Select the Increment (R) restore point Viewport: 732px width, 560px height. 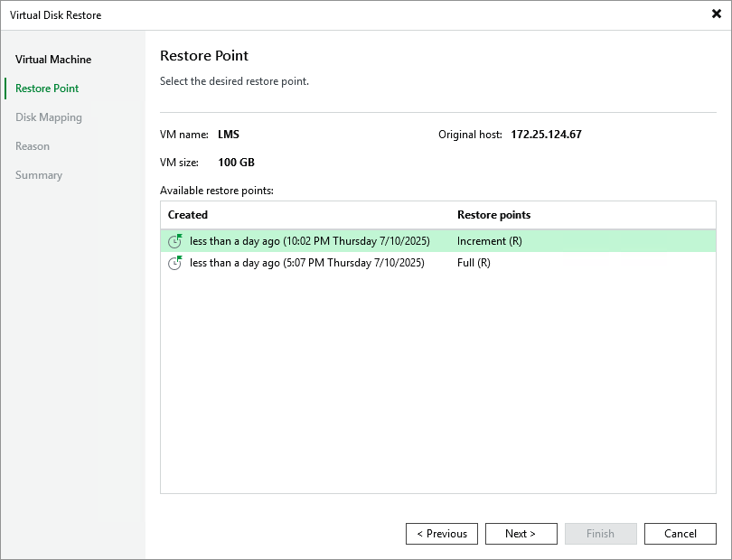coord(361,241)
